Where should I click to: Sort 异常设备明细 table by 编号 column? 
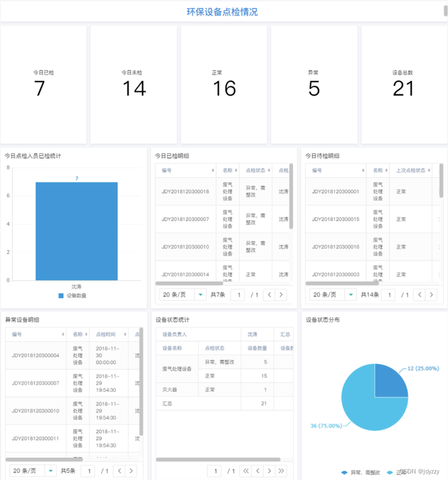coord(63,334)
